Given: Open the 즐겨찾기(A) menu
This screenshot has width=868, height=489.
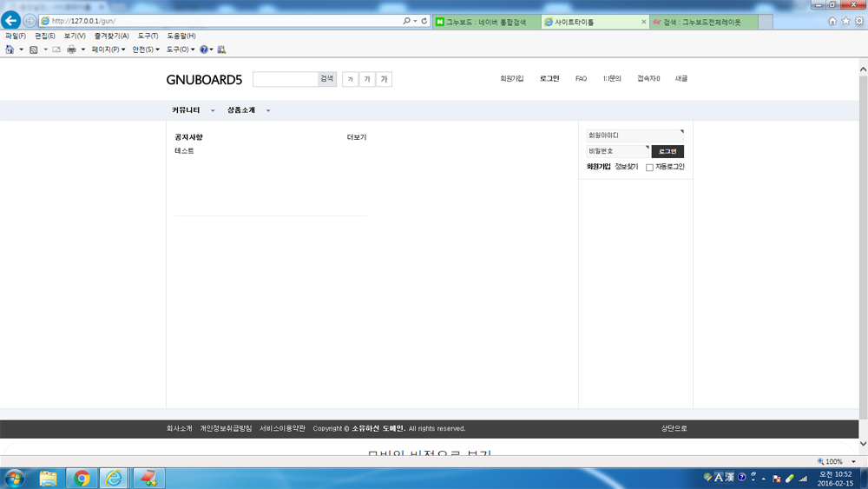Looking at the screenshot, I should [111, 36].
